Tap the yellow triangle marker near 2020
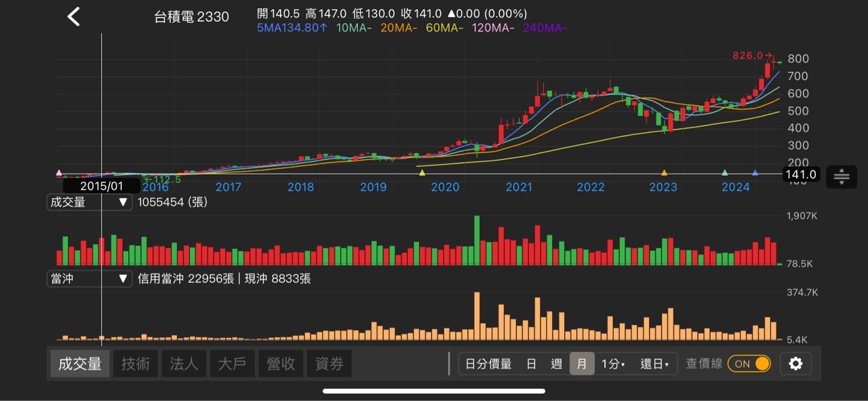The height and width of the screenshot is (401, 868). 422,173
